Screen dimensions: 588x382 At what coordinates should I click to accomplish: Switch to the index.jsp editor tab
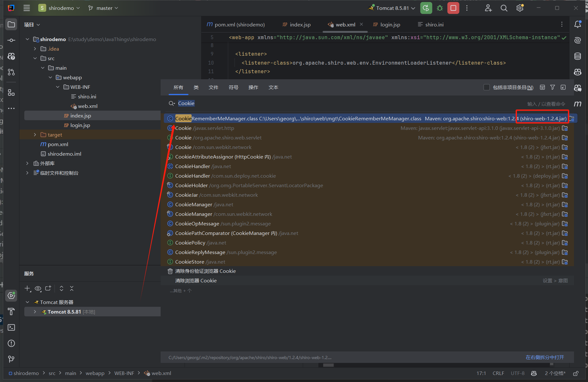click(x=296, y=25)
